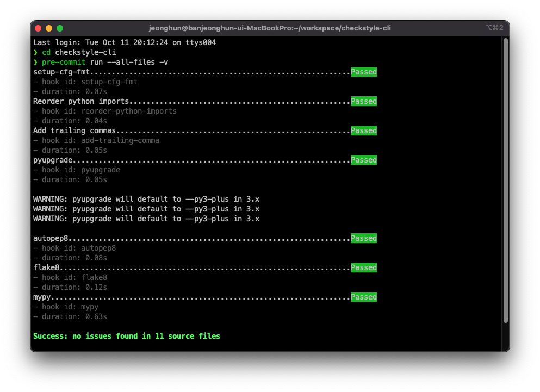This screenshot has height=392, width=540.
Task: Click the window title showing workspace/checkstyle-cli path
Action: click(x=270, y=28)
